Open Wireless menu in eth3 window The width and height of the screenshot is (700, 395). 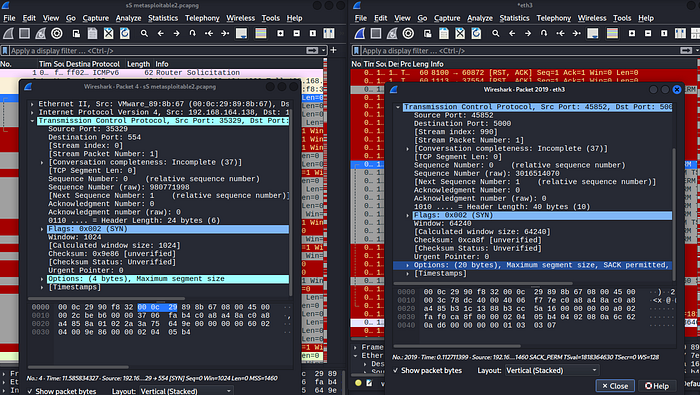pos(592,18)
